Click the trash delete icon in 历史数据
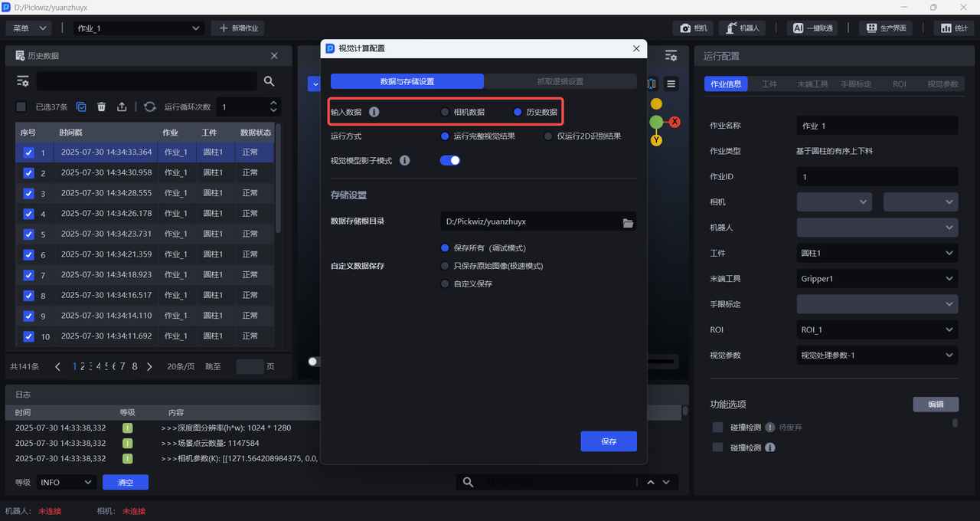 click(x=102, y=107)
